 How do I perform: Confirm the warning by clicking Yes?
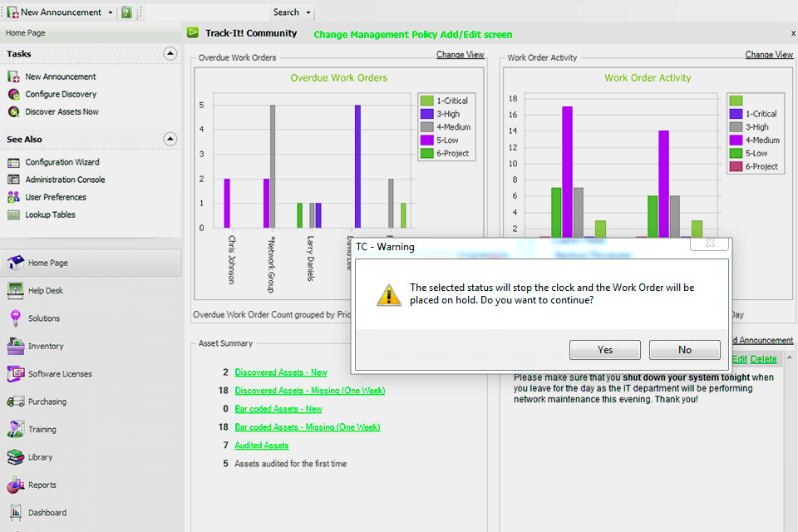(x=605, y=349)
